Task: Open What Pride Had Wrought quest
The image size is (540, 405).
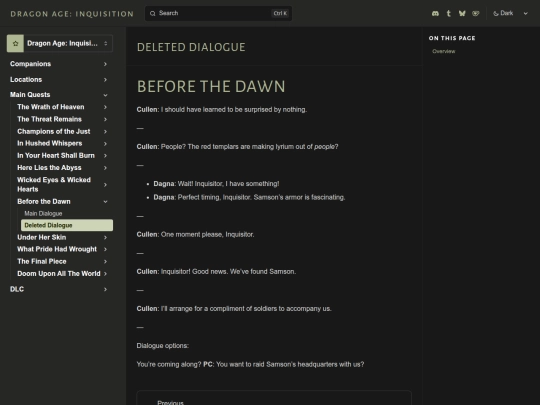Action: tap(57, 249)
